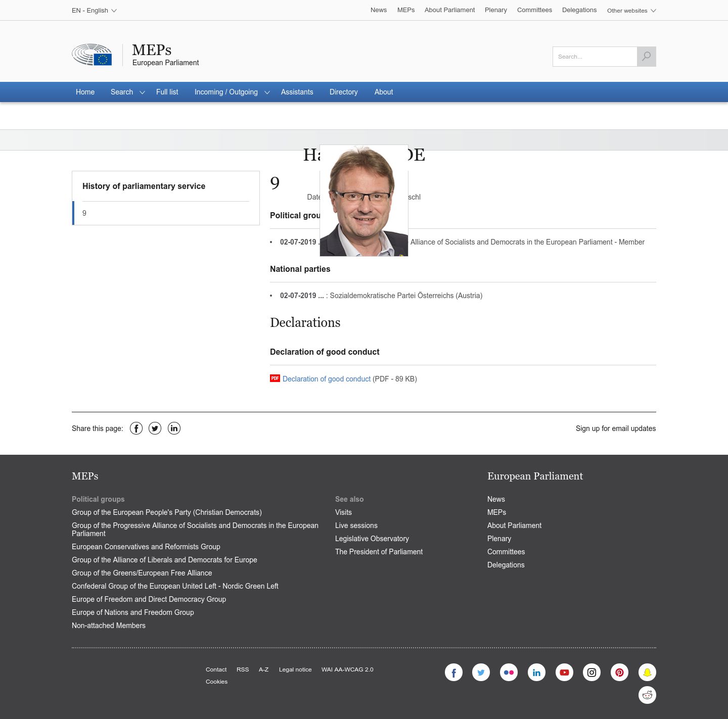Image resolution: width=728 pixels, height=719 pixels.
Task: Open Declaration of good conduct PDF link
Action: point(327,379)
